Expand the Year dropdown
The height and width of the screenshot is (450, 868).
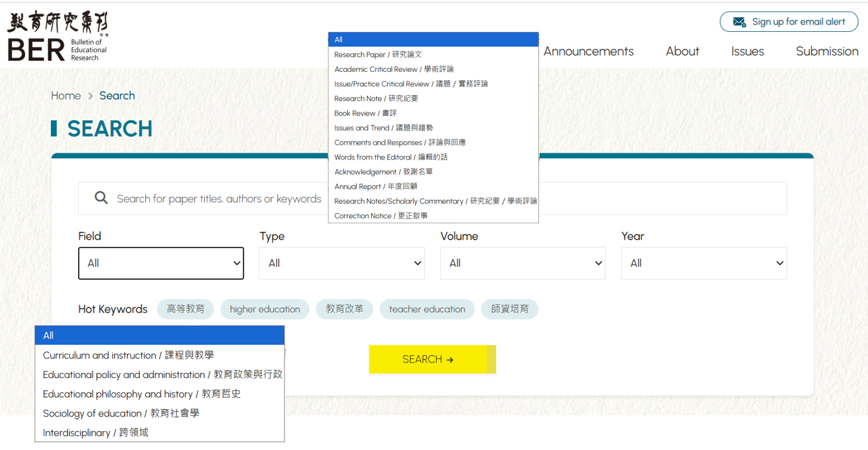click(x=703, y=263)
